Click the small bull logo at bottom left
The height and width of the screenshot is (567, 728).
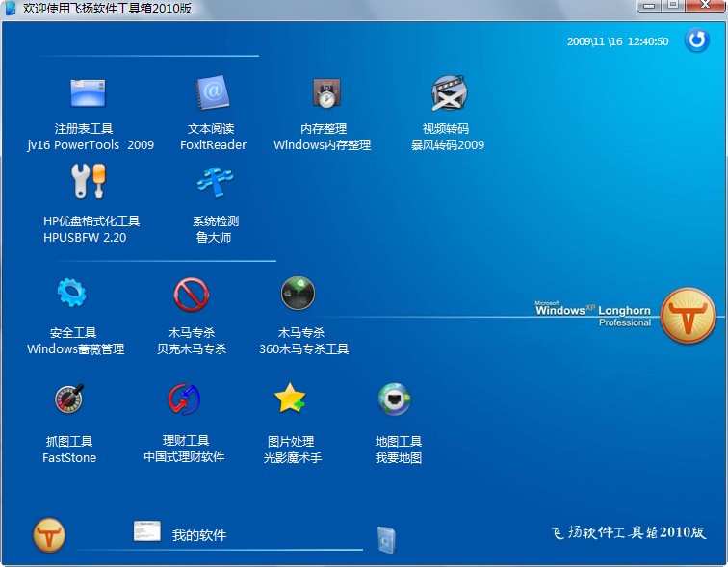[x=49, y=535]
